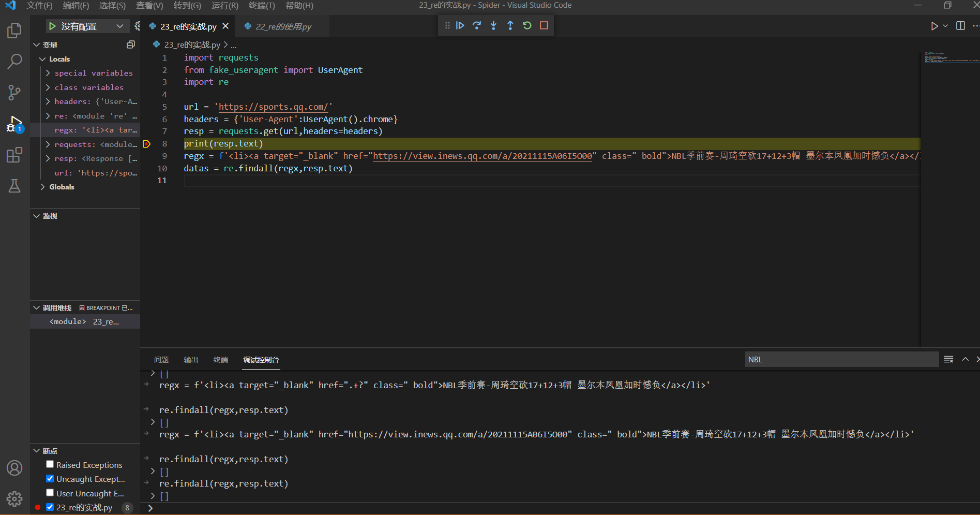
Task: Split the editor to the right
Action: [x=960, y=26]
